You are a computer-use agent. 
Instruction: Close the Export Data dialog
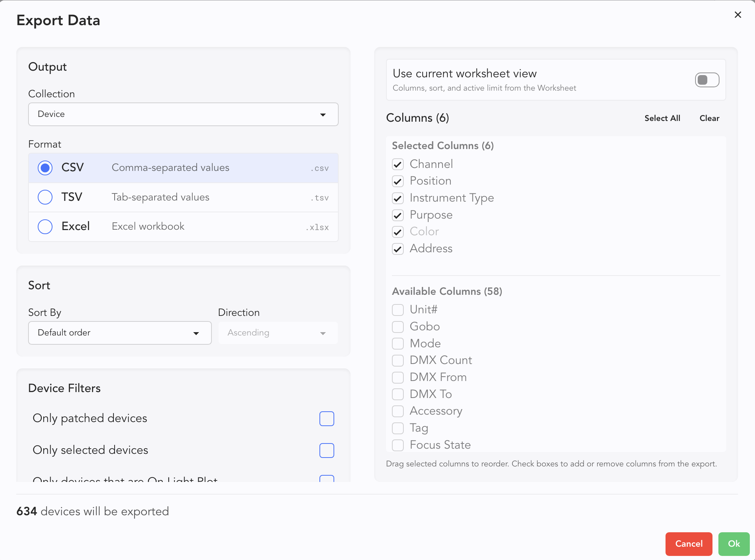tap(738, 15)
